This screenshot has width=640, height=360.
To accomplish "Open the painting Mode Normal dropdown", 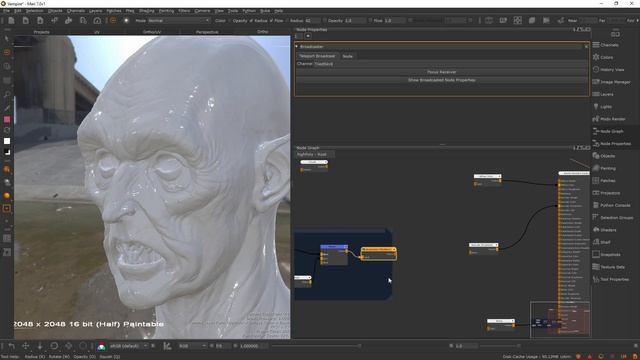I will coord(179,20).
